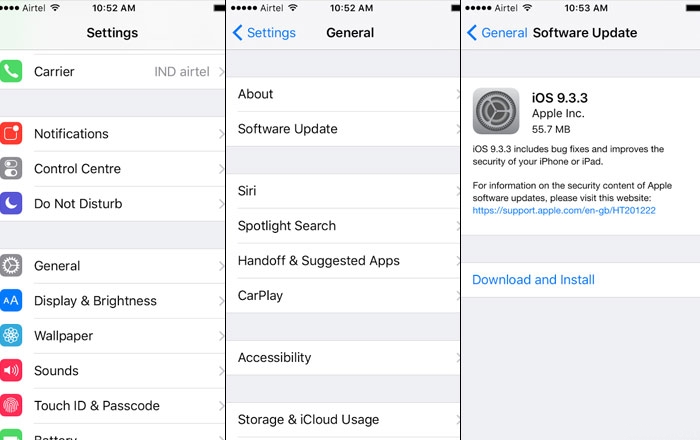This screenshot has width=700, height=440.
Task: Tap the Apple Inc. developer text
Action: pos(558,113)
